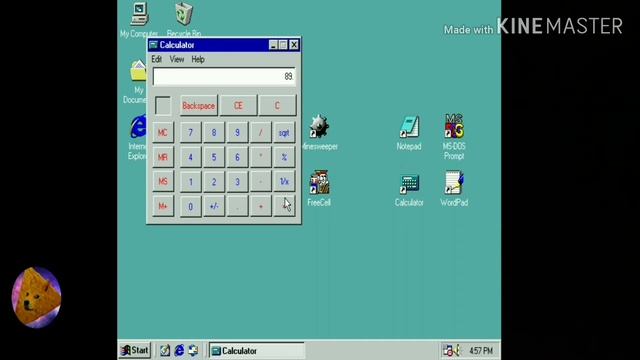Click the 1/x reciprocal button
Viewport: 640px width, 360px height.
pyautogui.click(x=284, y=182)
